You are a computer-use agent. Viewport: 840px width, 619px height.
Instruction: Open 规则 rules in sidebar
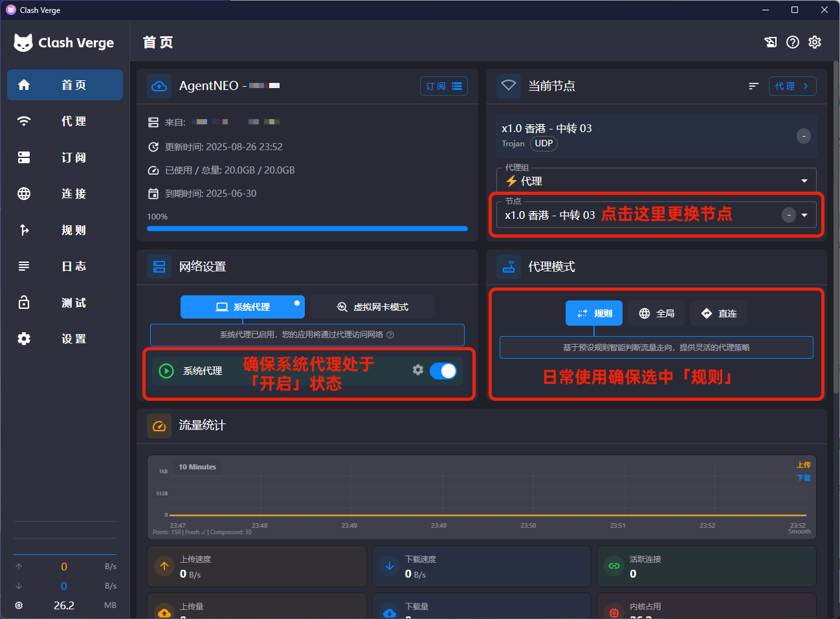[x=65, y=230]
